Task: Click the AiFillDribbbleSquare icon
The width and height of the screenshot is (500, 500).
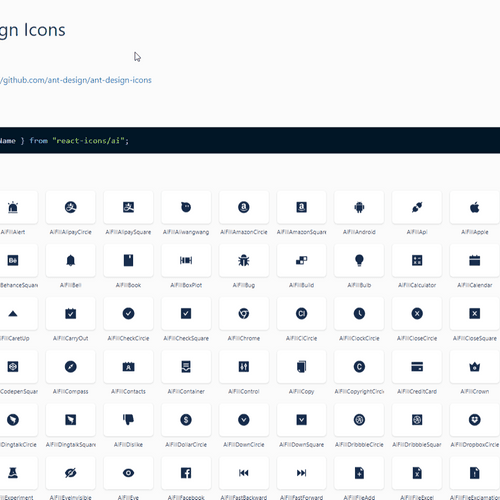Action: coord(417,420)
